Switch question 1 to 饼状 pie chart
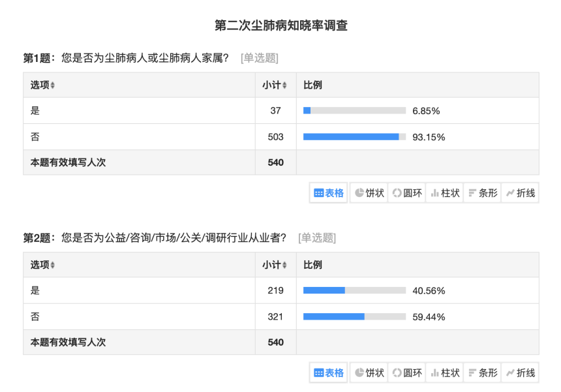The width and height of the screenshot is (561, 392). [x=369, y=193]
